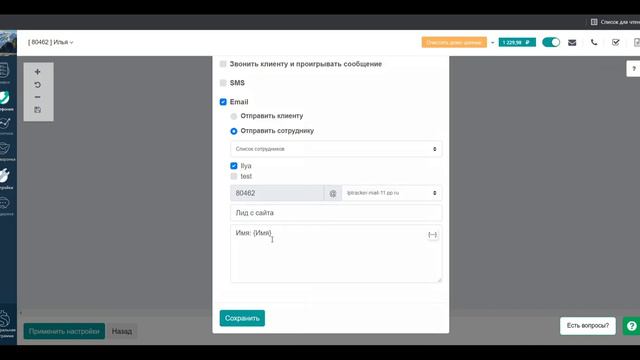Reset canvas view with the rotate arrow icon

(38, 85)
